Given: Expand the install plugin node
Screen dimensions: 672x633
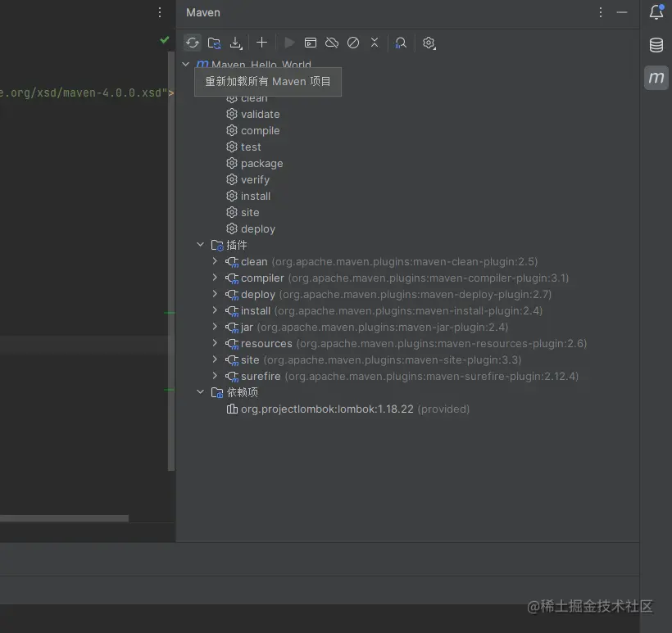Looking at the screenshot, I should point(215,310).
